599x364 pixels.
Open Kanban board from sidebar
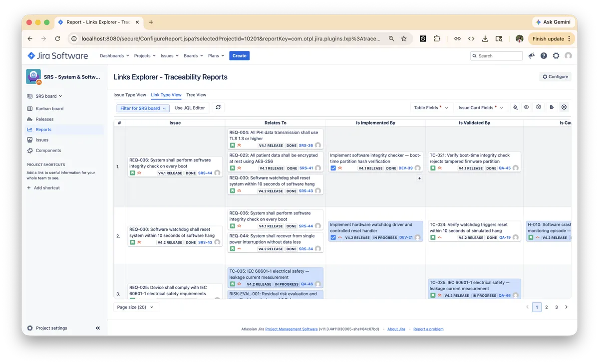pyautogui.click(x=49, y=109)
